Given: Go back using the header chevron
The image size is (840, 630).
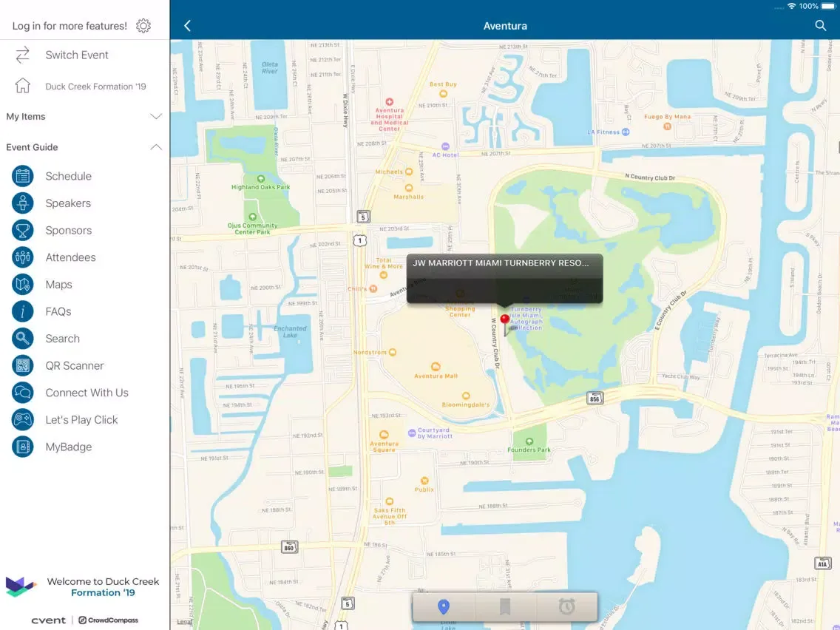Looking at the screenshot, I should point(188,26).
